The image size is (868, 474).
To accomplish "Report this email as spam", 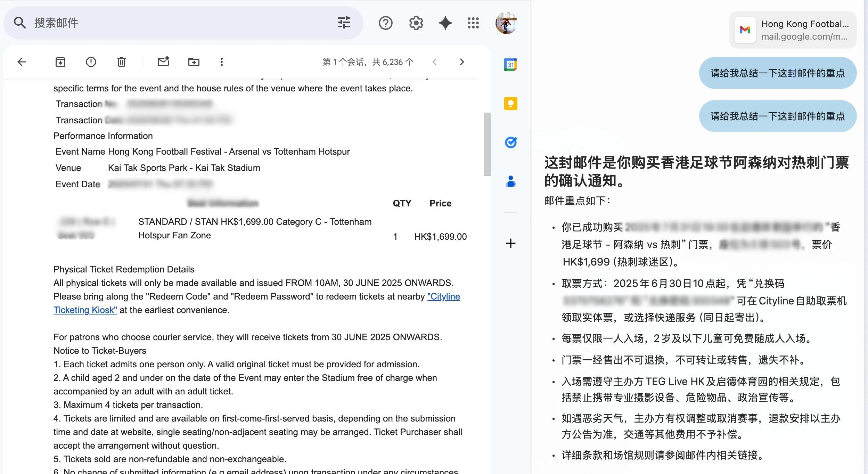I will click(x=91, y=62).
